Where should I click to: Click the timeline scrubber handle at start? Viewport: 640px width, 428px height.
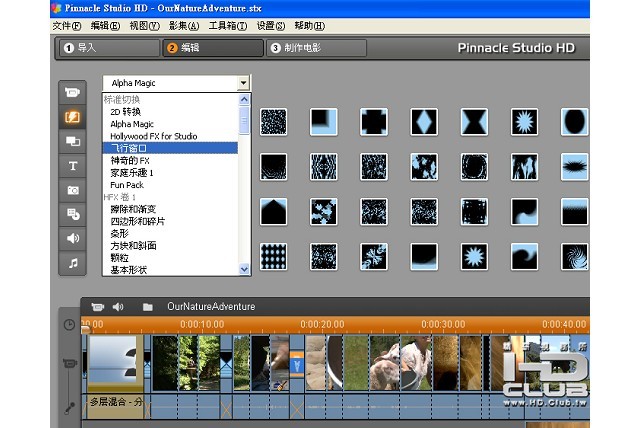click(85, 330)
